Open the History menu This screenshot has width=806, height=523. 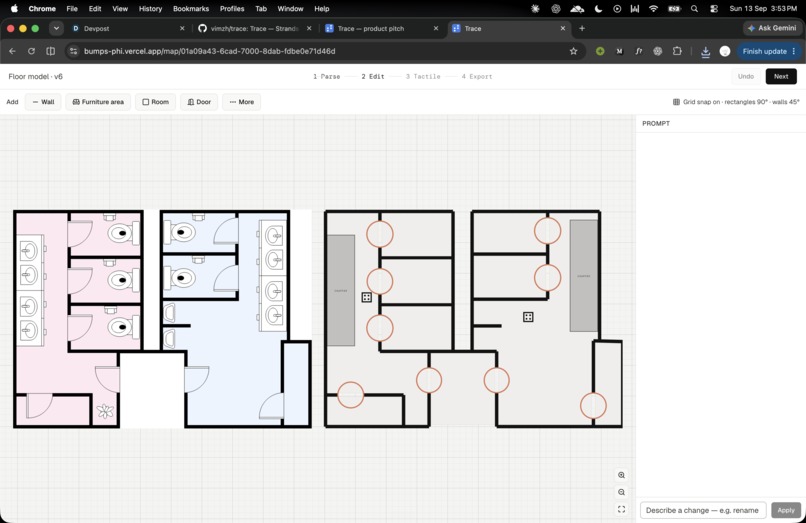coord(150,9)
